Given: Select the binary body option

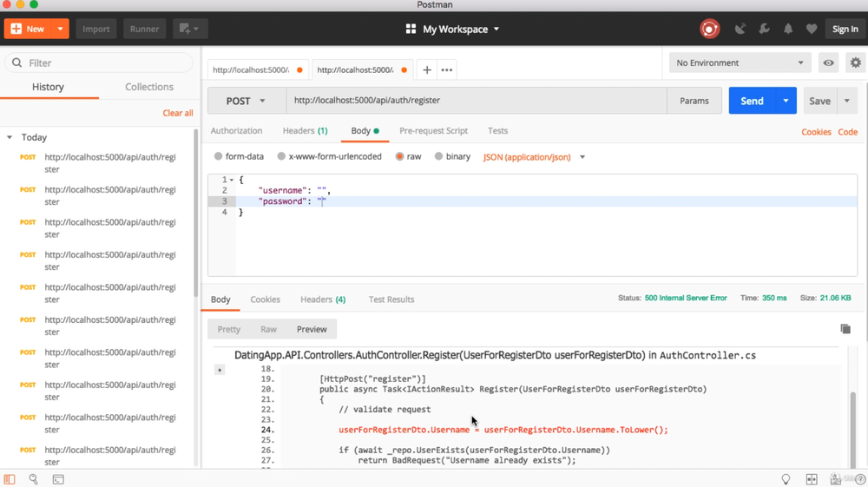Looking at the screenshot, I should pos(438,157).
